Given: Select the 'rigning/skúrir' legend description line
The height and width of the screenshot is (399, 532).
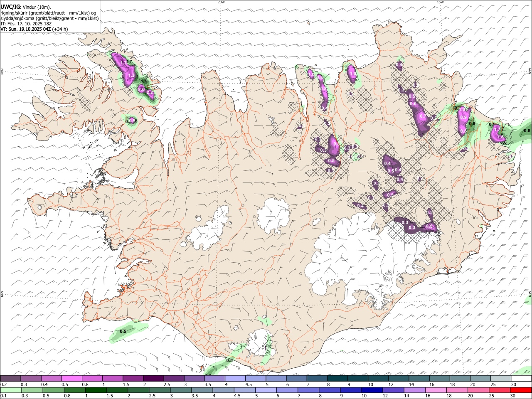Looking at the screenshot, I should (x=49, y=13).
